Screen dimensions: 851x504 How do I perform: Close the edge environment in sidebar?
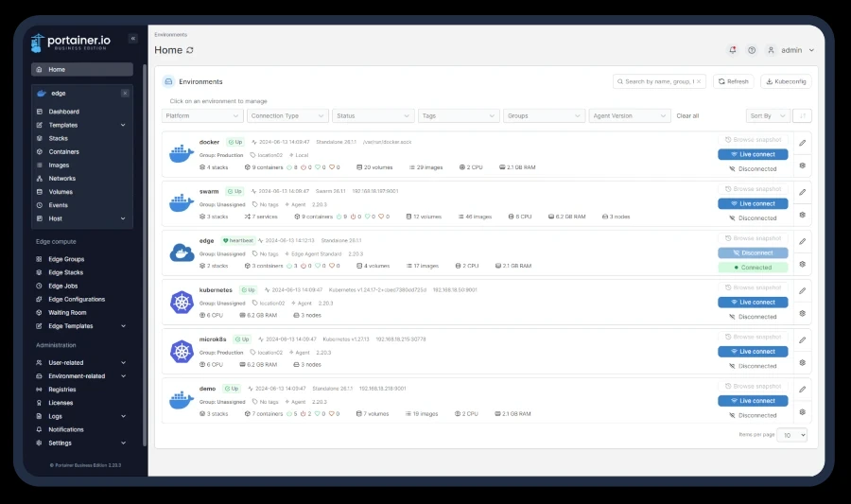click(125, 94)
